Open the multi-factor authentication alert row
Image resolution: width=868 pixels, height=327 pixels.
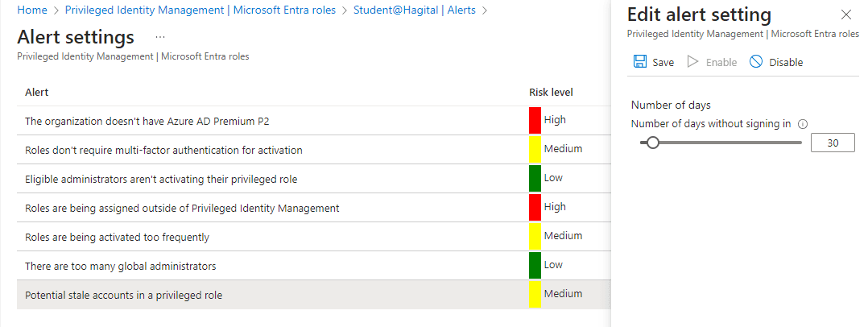click(x=163, y=150)
